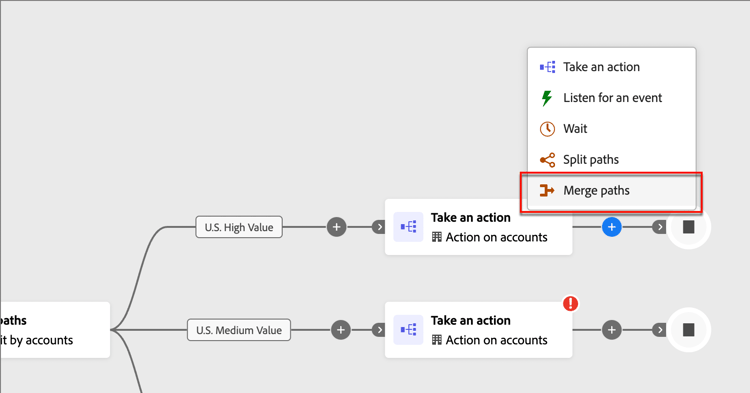Select the U.S. Medium Value path label
Screen dimensions: 750x393
(239, 330)
